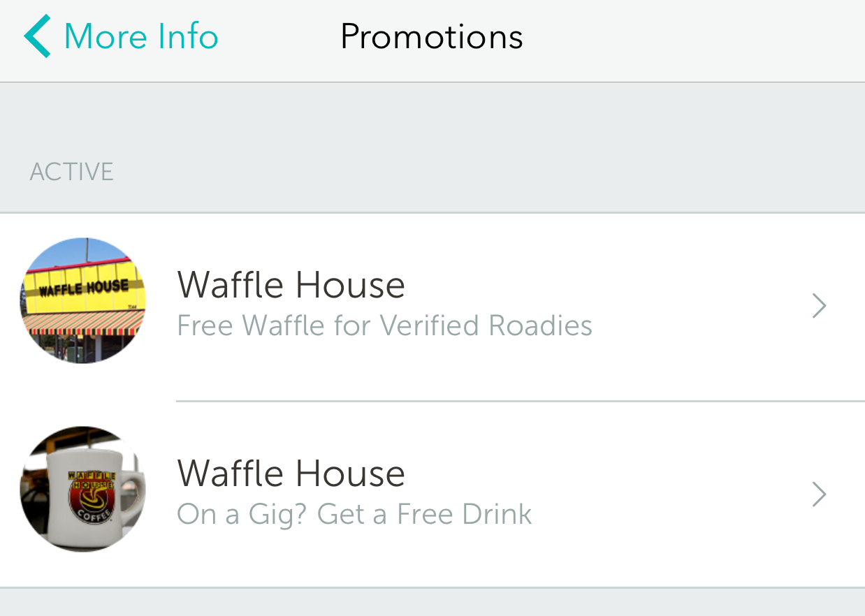This screenshot has width=865, height=616.
Task: Click gray area below the promotions list
Action: click(x=432, y=603)
